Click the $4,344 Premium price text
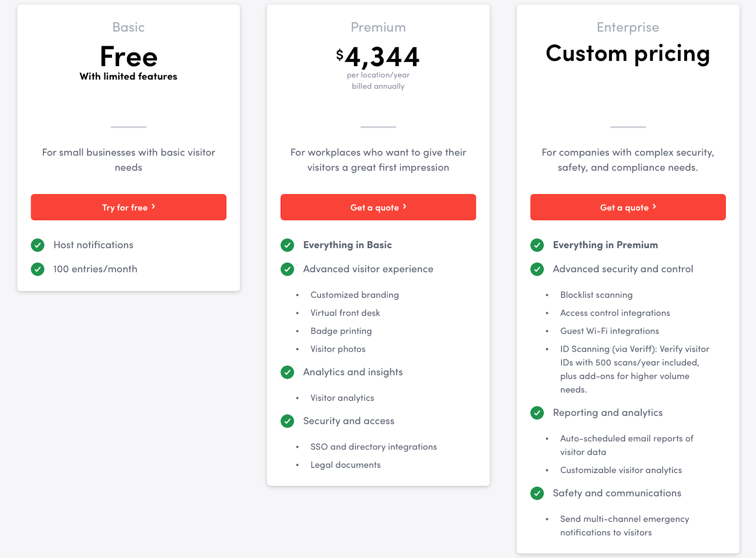 pyautogui.click(x=378, y=56)
